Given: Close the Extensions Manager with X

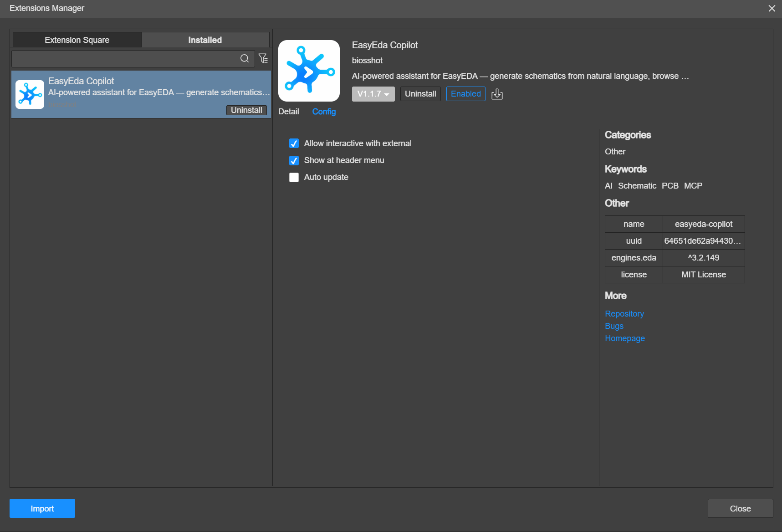Looking at the screenshot, I should (772, 8).
